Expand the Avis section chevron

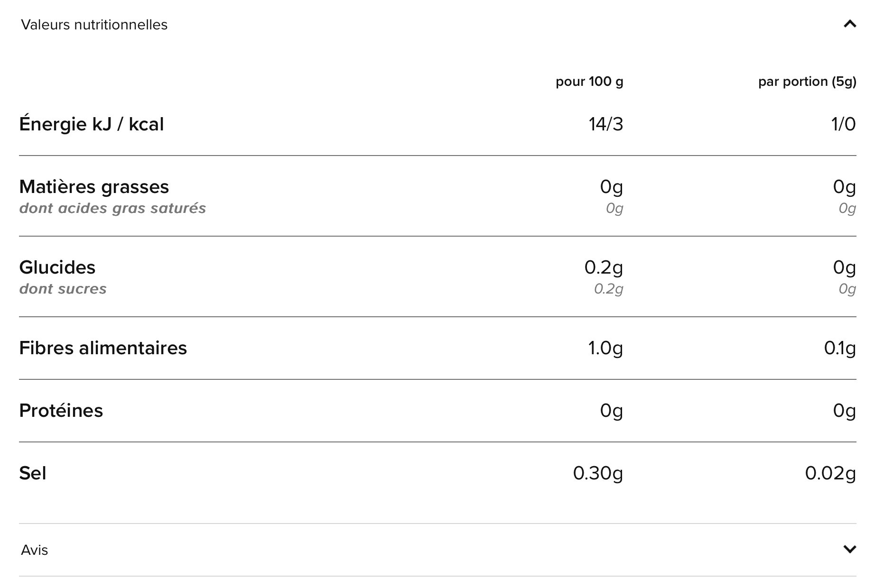(849, 549)
